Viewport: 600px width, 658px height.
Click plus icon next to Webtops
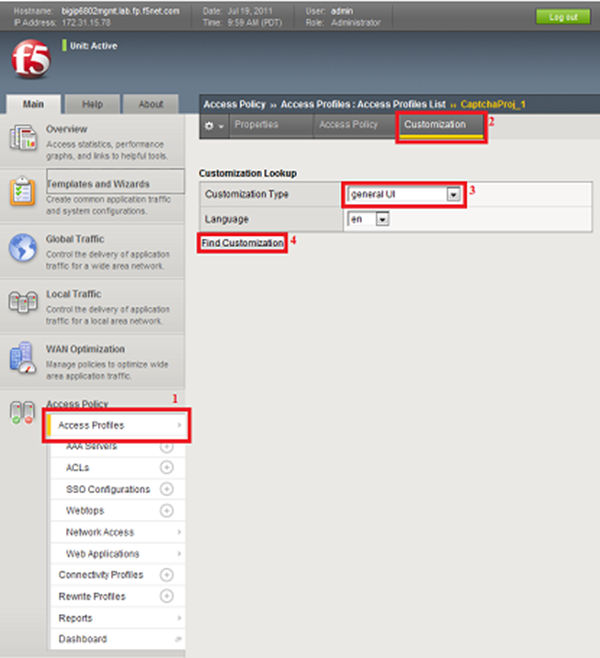167,510
